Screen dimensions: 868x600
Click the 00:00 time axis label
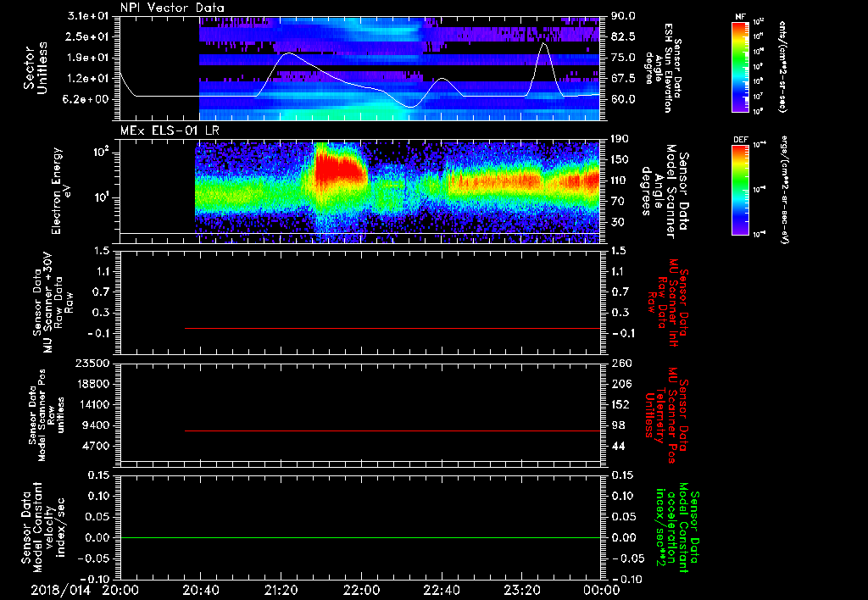pyautogui.click(x=602, y=590)
